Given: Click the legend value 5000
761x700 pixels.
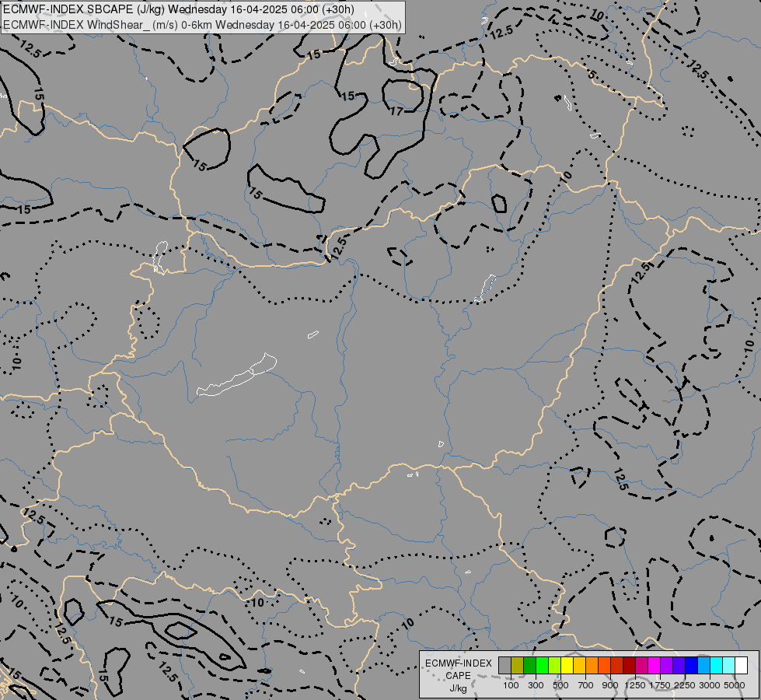Looking at the screenshot, I should click(735, 685).
